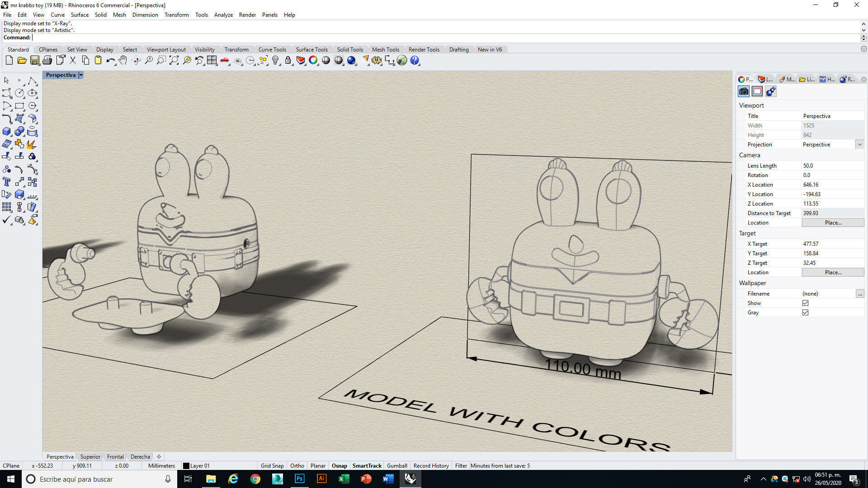Open the Analyze menu
This screenshot has height=488, width=868.
coord(223,15)
